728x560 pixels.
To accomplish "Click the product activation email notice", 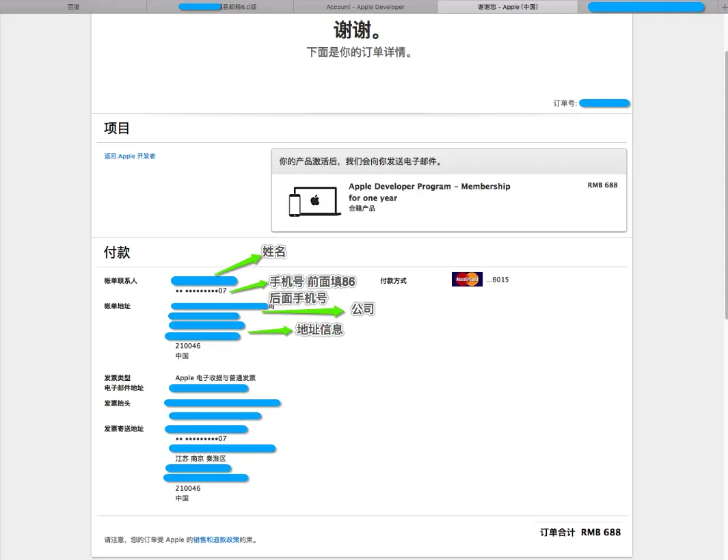I will (361, 161).
